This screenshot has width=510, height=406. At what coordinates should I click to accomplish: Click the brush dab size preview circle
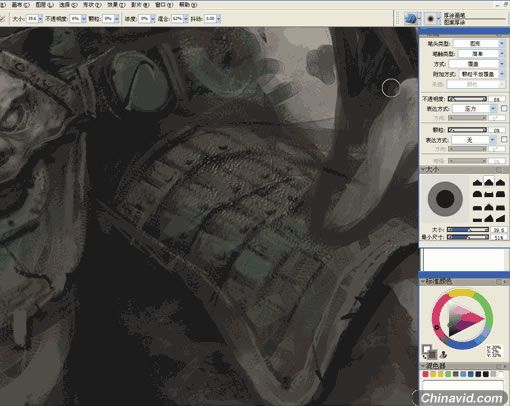click(445, 199)
